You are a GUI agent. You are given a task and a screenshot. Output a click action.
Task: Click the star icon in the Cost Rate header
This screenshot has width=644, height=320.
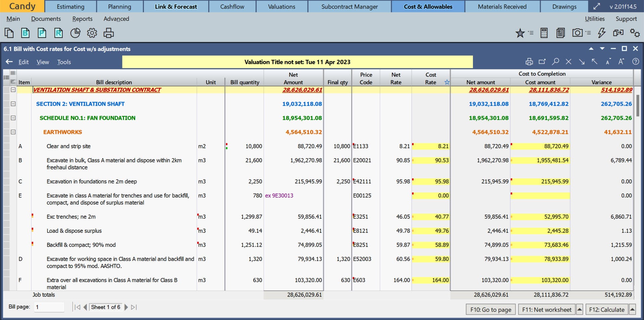tap(447, 82)
